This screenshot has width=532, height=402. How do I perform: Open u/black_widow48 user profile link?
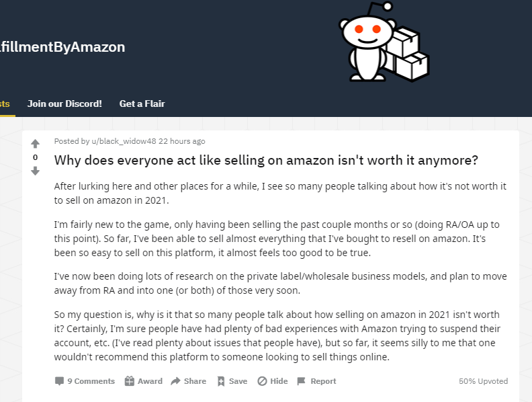pos(124,141)
